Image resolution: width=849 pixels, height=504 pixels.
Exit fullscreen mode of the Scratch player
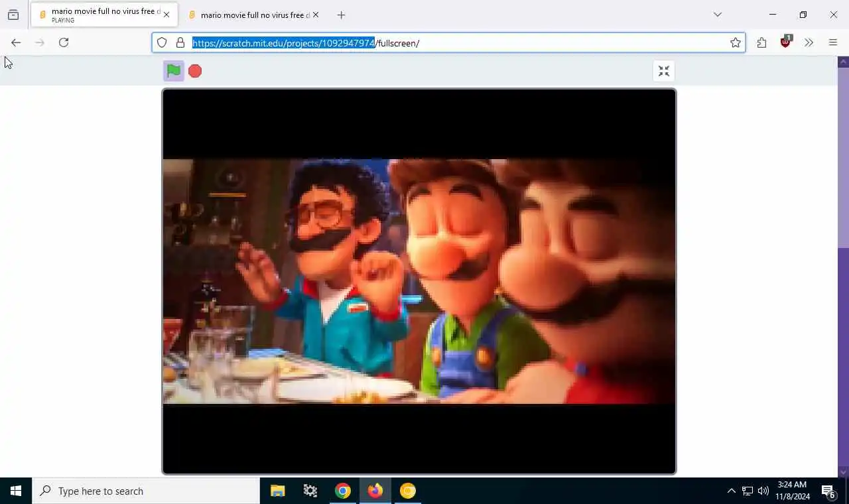pyautogui.click(x=664, y=71)
